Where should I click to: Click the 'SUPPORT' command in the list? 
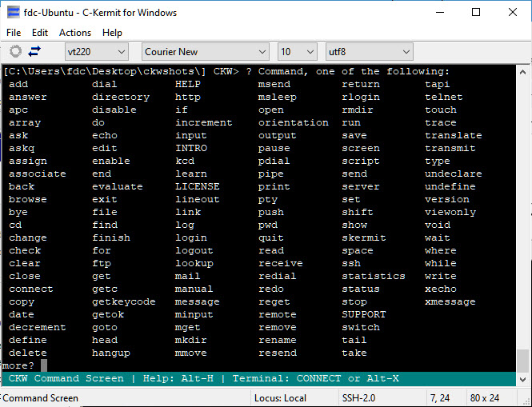point(364,314)
